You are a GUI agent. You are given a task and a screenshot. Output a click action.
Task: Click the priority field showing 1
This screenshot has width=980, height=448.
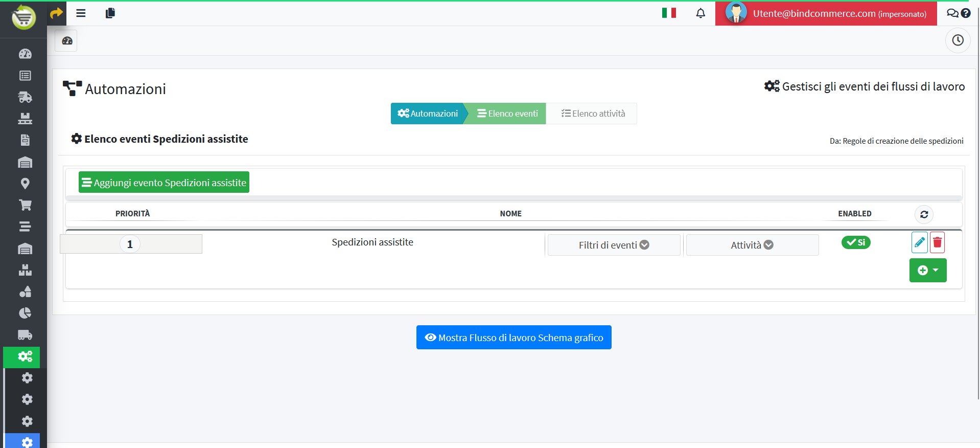(130, 244)
